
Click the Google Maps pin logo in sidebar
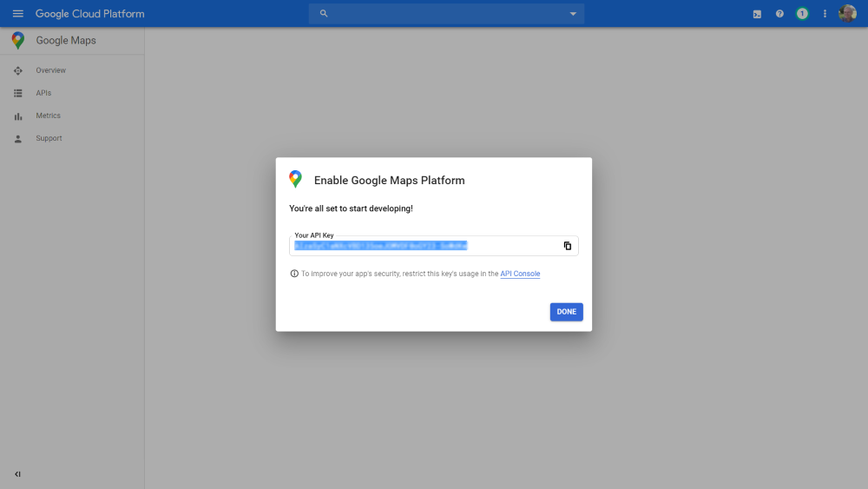click(x=17, y=41)
